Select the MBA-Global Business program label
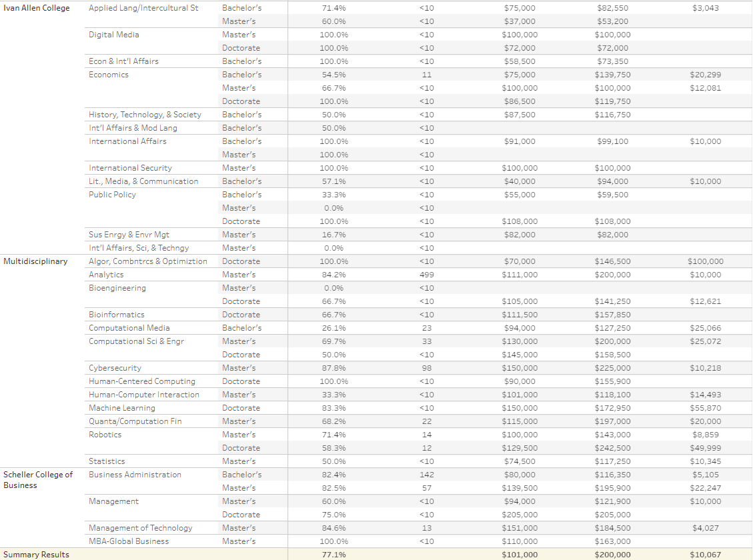This screenshot has width=753, height=560. click(129, 541)
